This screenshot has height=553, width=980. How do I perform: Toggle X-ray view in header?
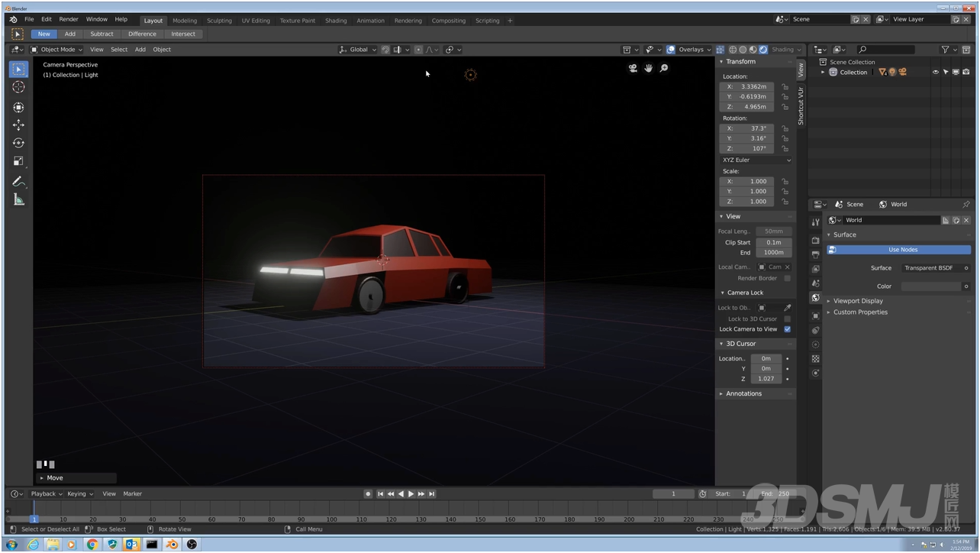point(720,50)
